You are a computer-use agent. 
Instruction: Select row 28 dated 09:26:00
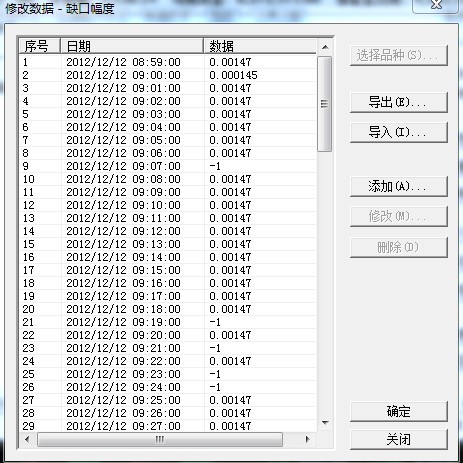pyautogui.click(x=168, y=413)
